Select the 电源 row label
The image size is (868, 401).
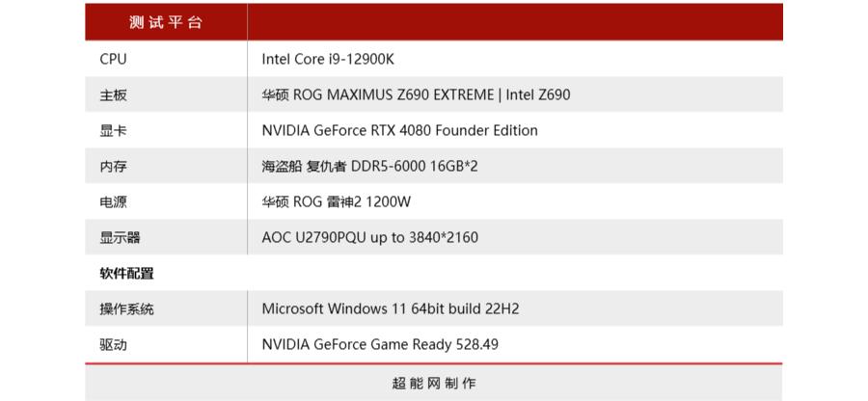click(x=113, y=201)
